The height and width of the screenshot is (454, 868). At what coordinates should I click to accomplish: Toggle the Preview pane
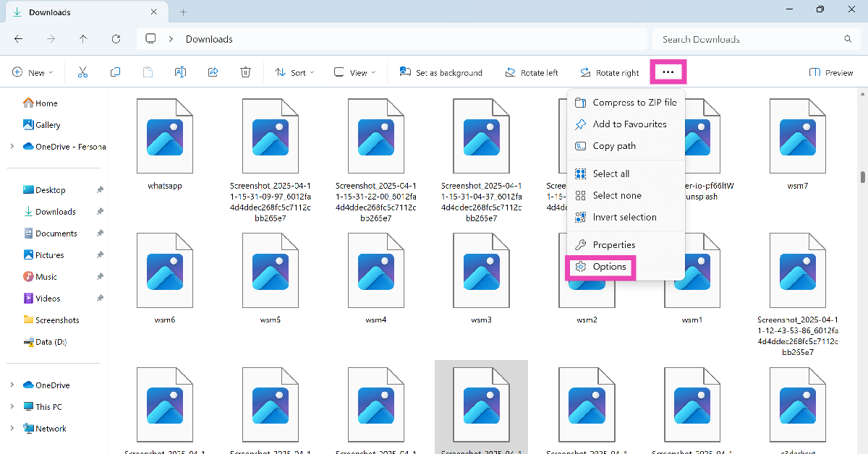tap(831, 72)
